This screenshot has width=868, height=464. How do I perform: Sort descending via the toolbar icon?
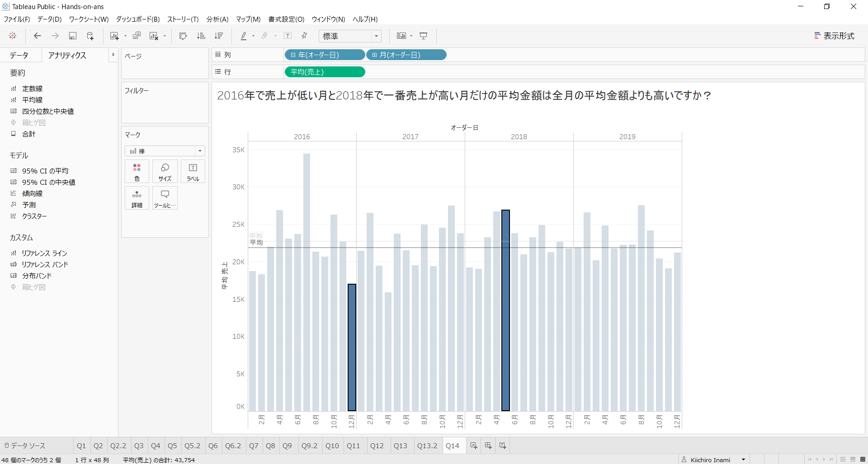coord(219,36)
